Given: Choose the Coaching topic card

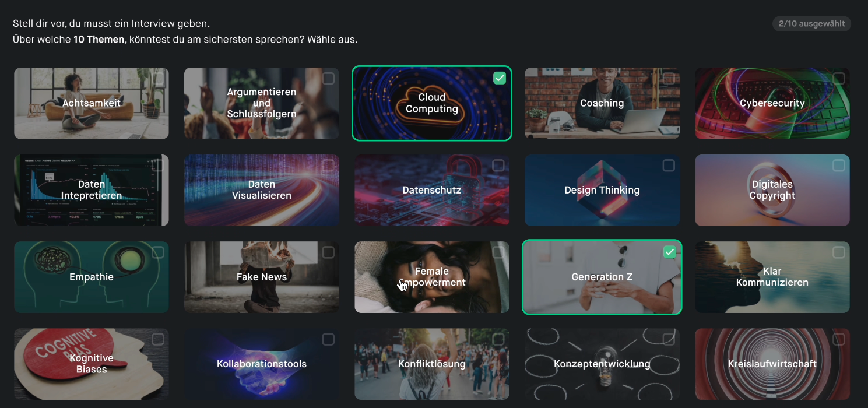Looking at the screenshot, I should click(602, 103).
